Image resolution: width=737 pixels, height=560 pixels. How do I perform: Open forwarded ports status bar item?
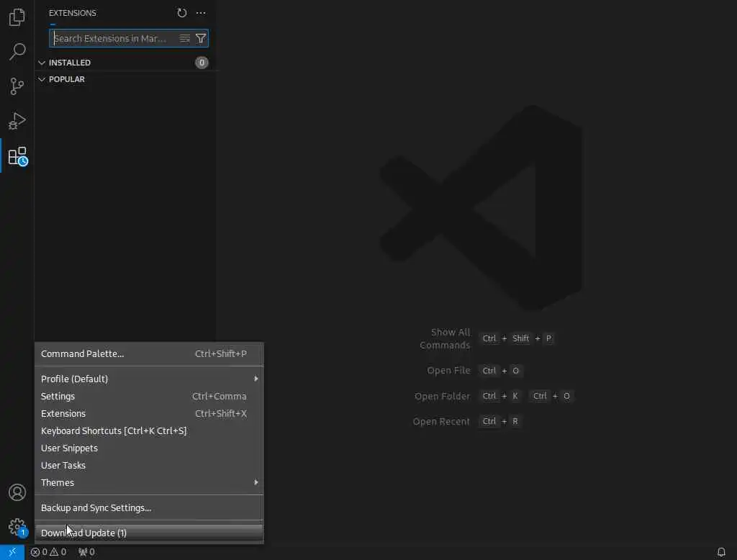(x=86, y=552)
